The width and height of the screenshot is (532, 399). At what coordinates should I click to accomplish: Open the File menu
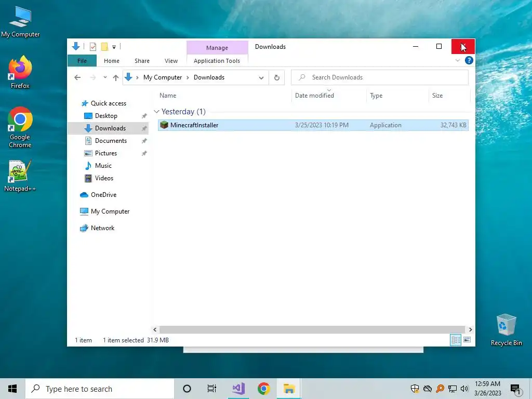click(x=82, y=61)
